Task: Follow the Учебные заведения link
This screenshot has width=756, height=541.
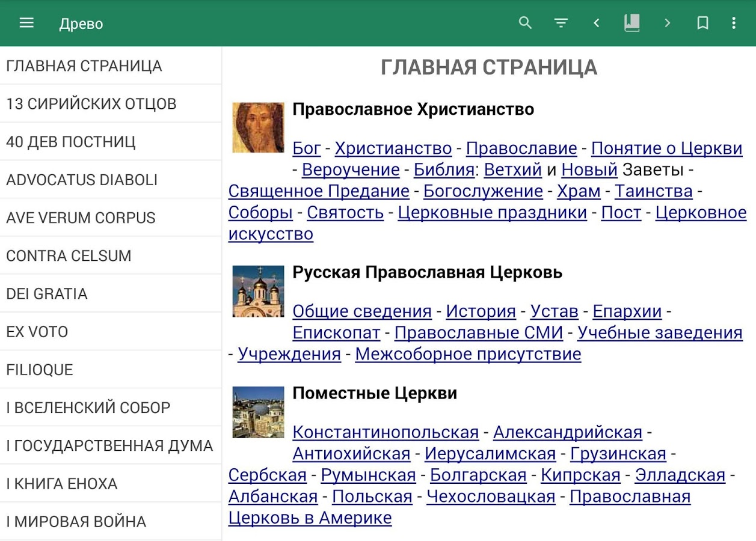Action: (x=660, y=332)
